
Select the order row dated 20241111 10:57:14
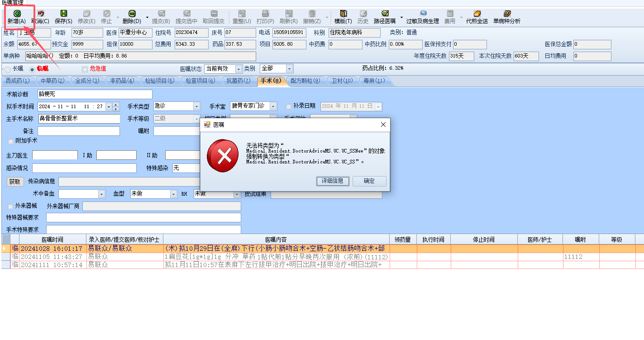323,265
